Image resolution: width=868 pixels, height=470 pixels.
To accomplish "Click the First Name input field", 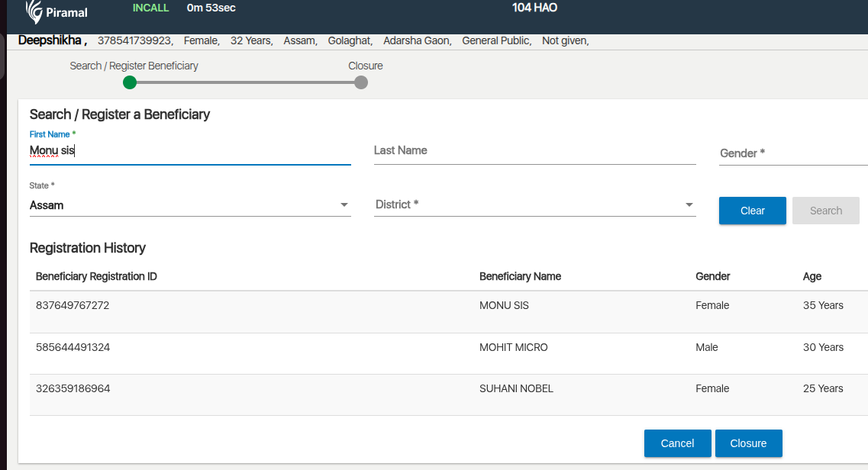I will pos(189,151).
